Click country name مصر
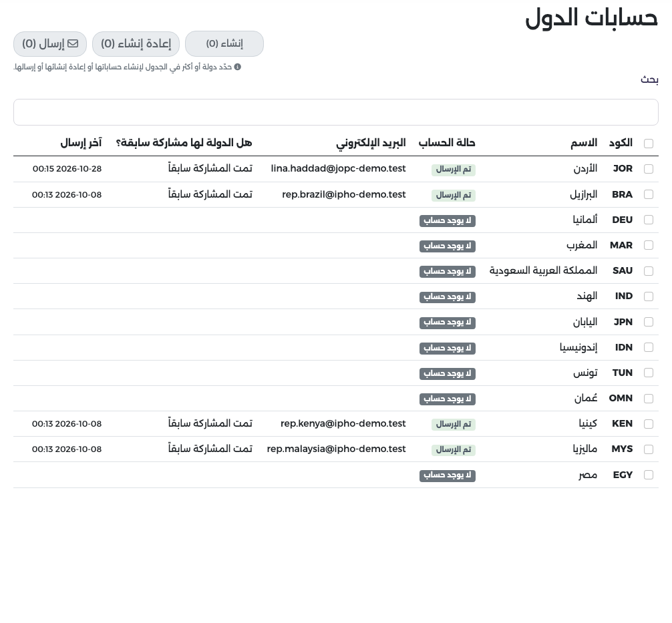The image size is (672, 623). (x=588, y=475)
